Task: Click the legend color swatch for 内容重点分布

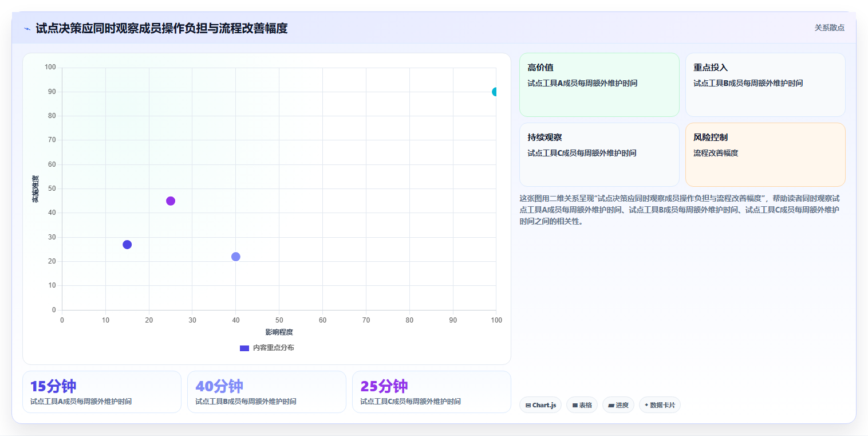Action: coord(244,348)
